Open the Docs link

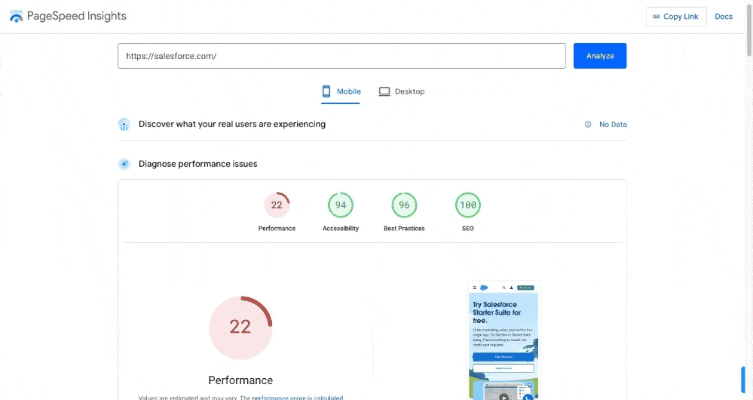pos(723,16)
